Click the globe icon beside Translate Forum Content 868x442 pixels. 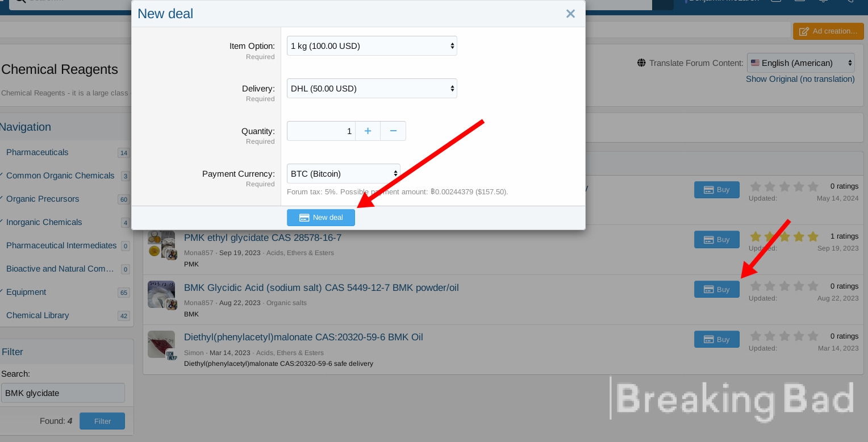click(641, 63)
